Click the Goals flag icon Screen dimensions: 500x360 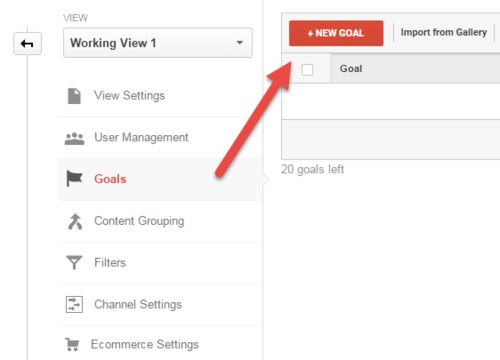coord(74,179)
